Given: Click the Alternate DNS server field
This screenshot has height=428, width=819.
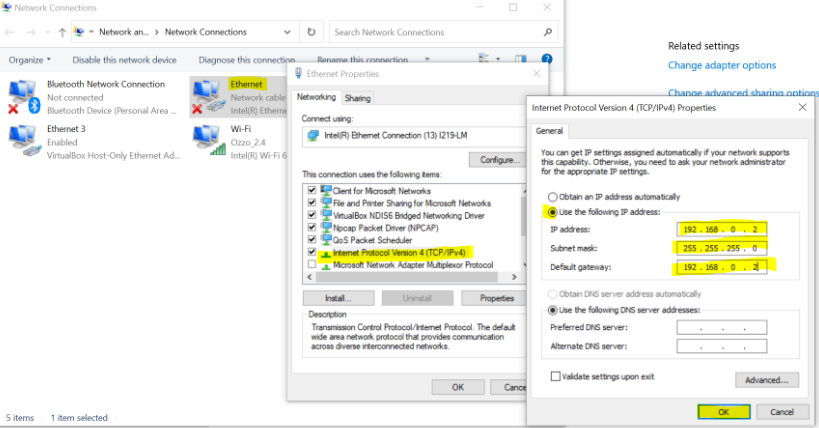Looking at the screenshot, I should point(721,346).
